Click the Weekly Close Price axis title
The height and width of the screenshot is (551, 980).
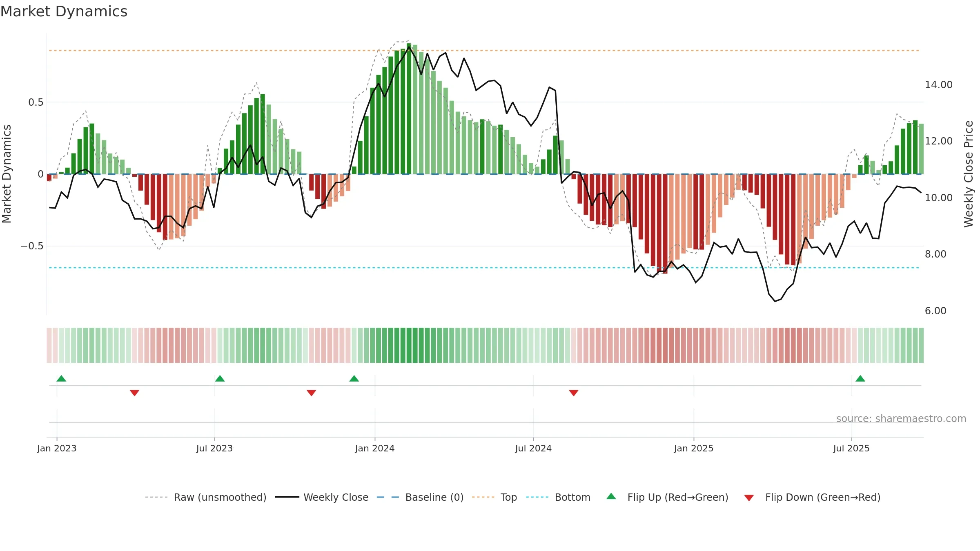point(969,174)
